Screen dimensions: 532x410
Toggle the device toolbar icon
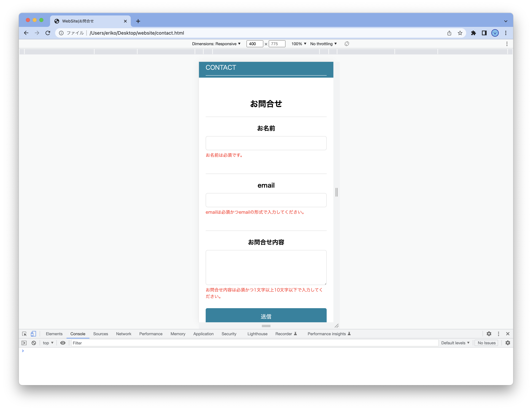point(33,334)
